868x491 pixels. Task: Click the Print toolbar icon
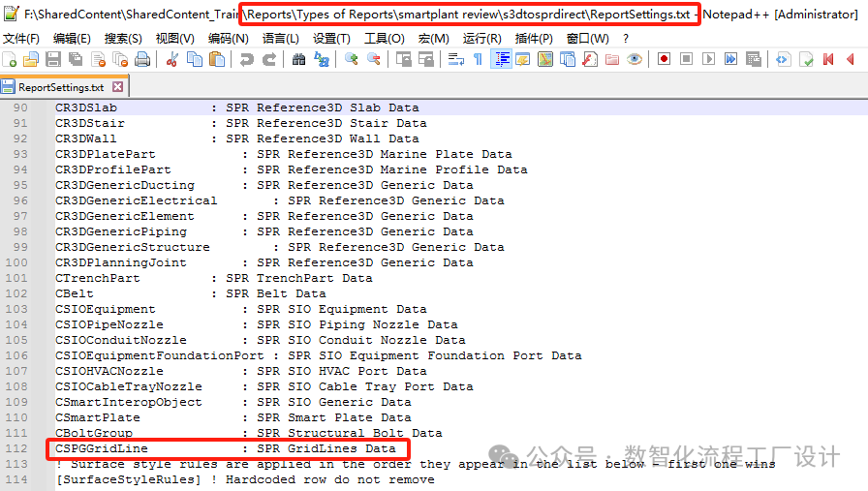142,59
